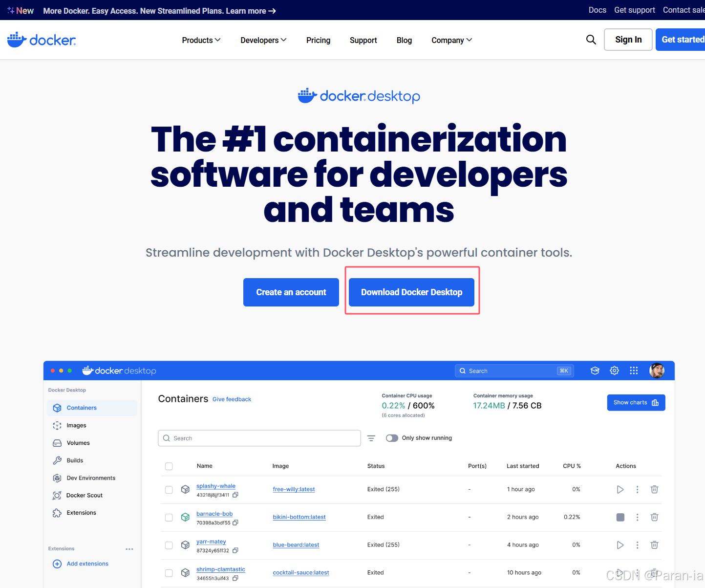The width and height of the screenshot is (705, 588).
Task: Click the filter icon beside container search
Action: 371,438
